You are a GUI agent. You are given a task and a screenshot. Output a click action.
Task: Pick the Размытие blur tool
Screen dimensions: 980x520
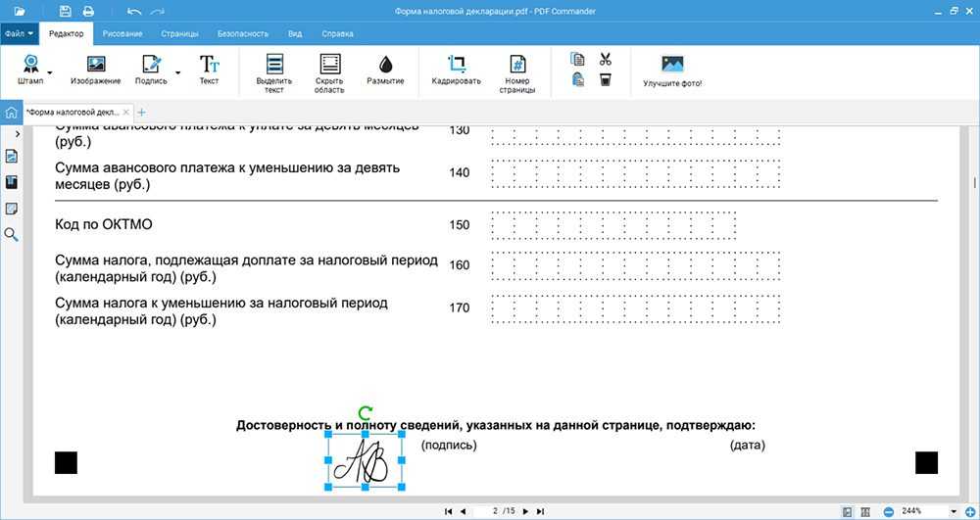(x=385, y=66)
